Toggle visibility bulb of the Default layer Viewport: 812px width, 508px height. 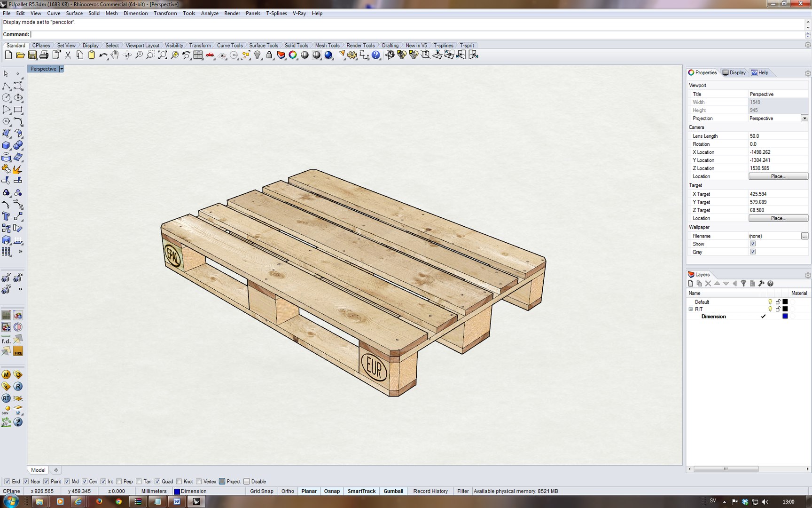click(770, 302)
